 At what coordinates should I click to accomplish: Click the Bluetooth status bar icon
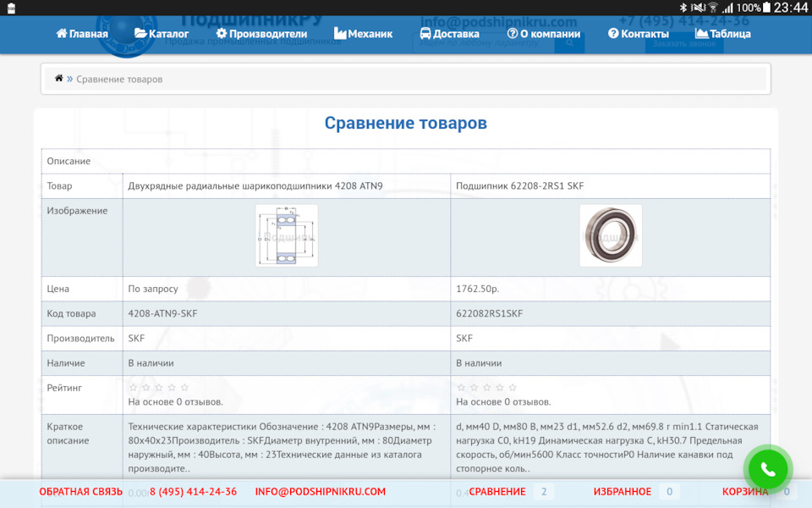pos(683,8)
